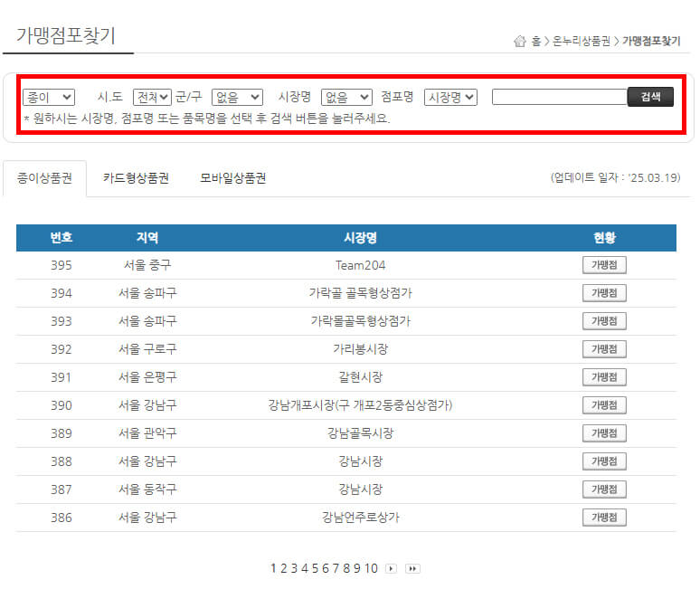700x589 pixels.
Task: Go to next page arrow icon
Action: pyautogui.click(x=391, y=568)
